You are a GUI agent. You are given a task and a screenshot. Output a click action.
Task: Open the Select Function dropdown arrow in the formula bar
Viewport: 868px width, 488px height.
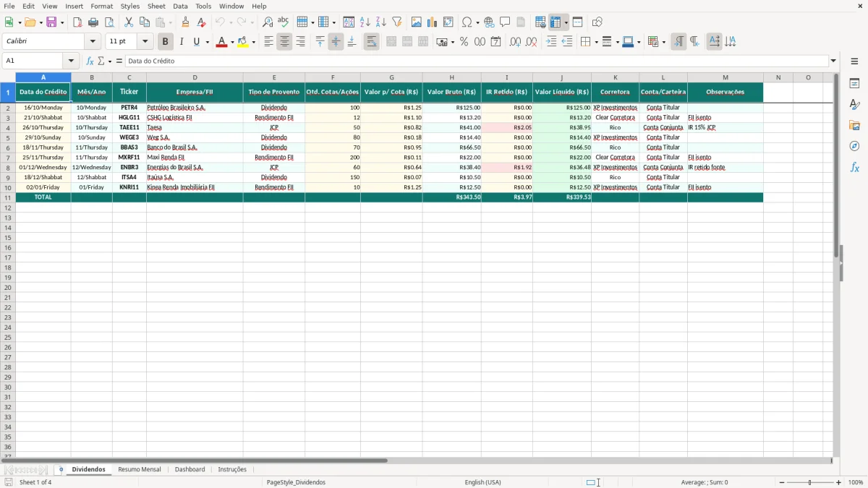click(109, 61)
